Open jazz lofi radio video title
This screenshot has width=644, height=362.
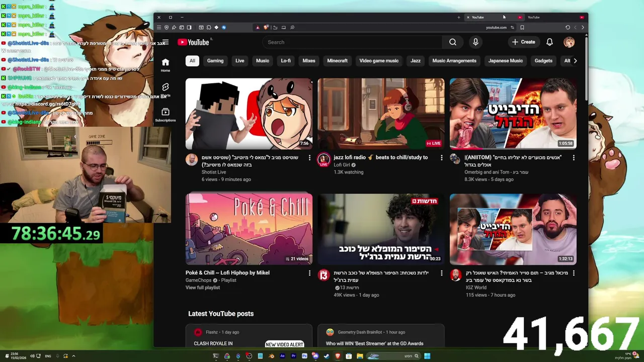pos(381,157)
